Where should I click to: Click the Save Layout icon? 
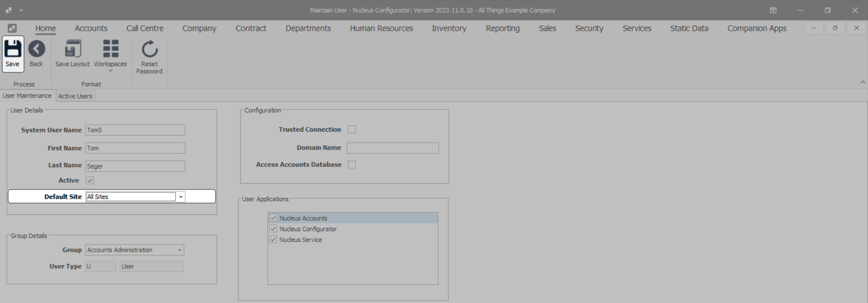pos(72,49)
